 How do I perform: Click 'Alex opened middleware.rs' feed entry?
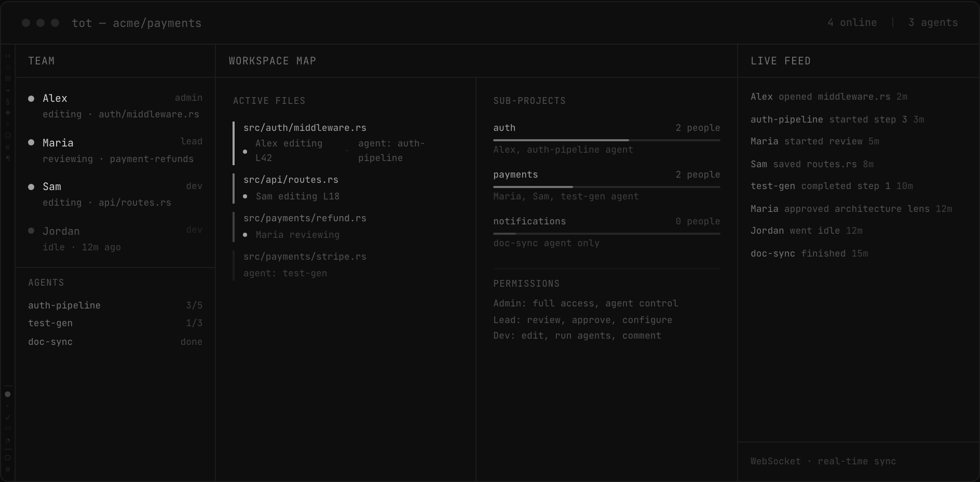[829, 97]
